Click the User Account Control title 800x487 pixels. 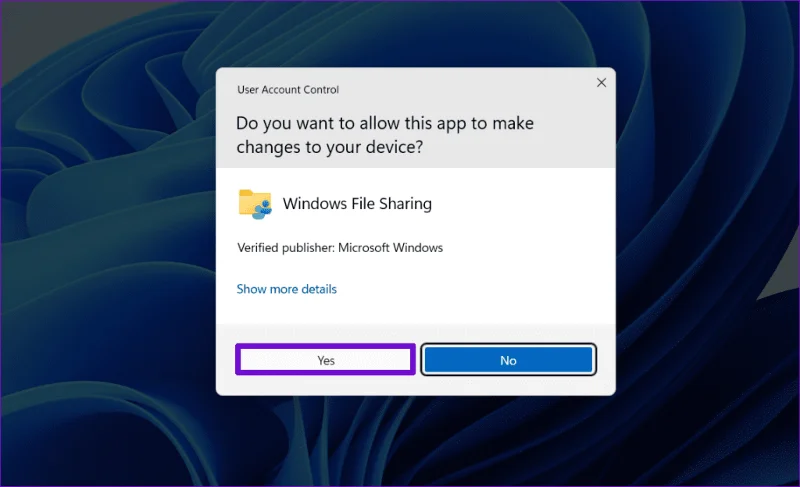pyautogui.click(x=288, y=90)
